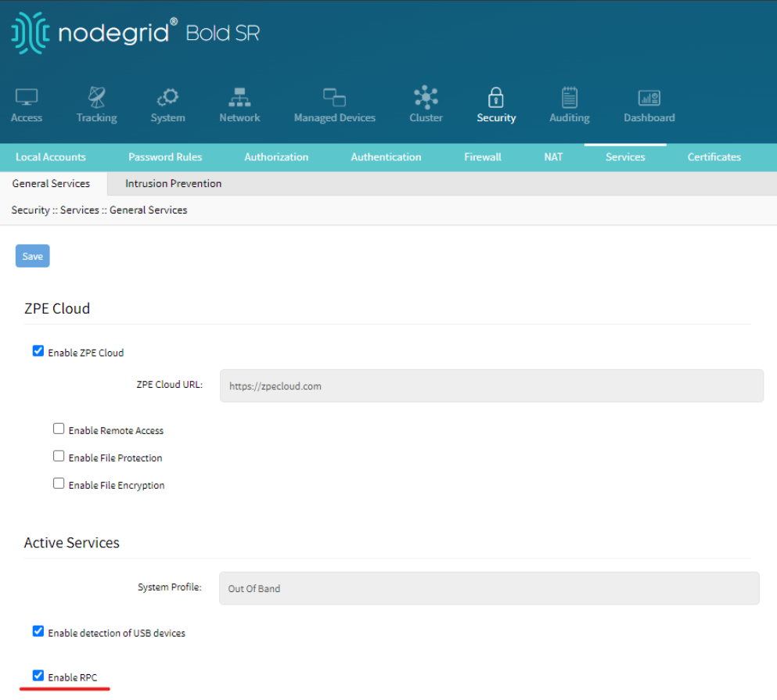
Task: Uncheck Enable ZPE Cloud
Action: pyautogui.click(x=38, y=350)
